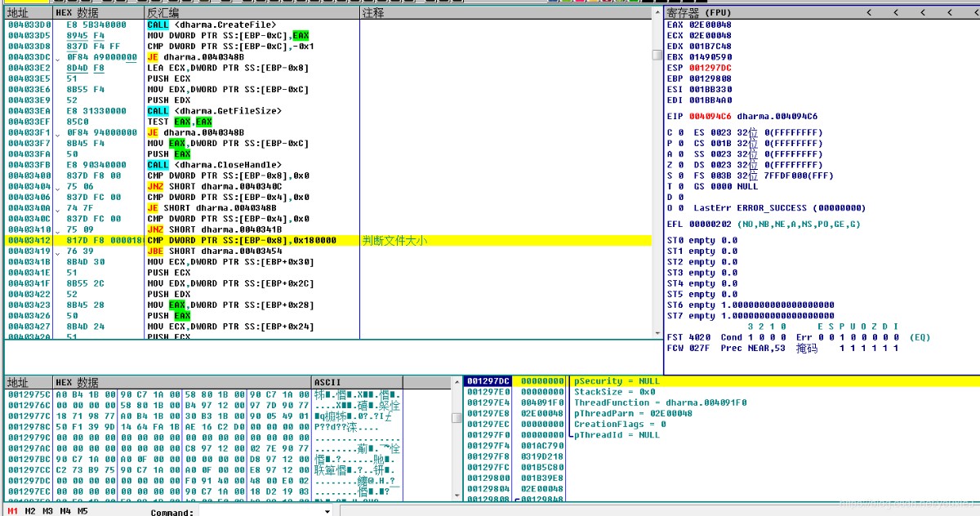Click the 寄存器 (FPU) header to switch register view
Viewport: 980px width, 516px height.
[x=699, y=13]
